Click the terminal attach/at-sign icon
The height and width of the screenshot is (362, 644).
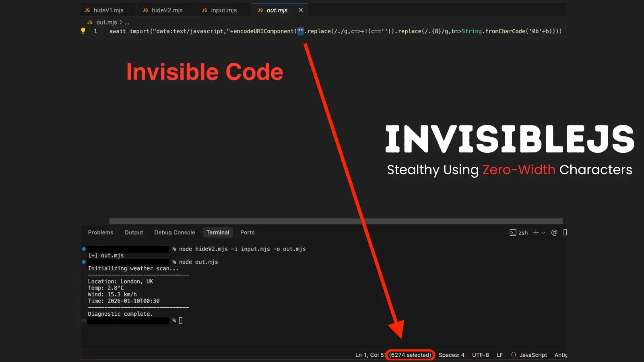click(554, 232)
